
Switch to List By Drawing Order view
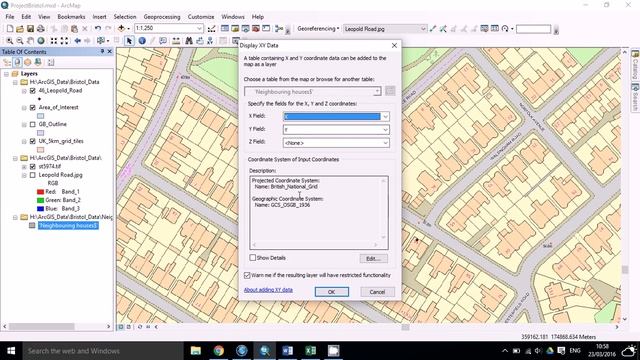(7, 62)
